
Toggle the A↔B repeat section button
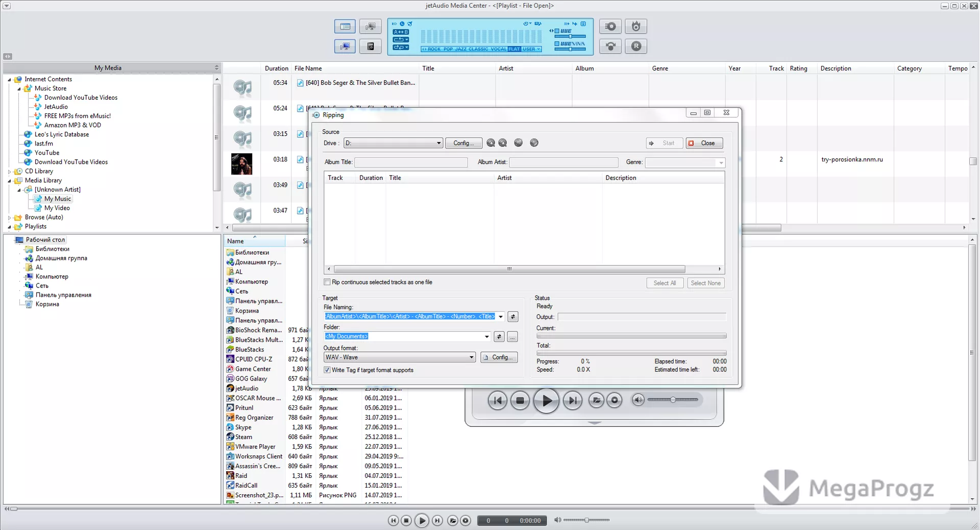401,32
